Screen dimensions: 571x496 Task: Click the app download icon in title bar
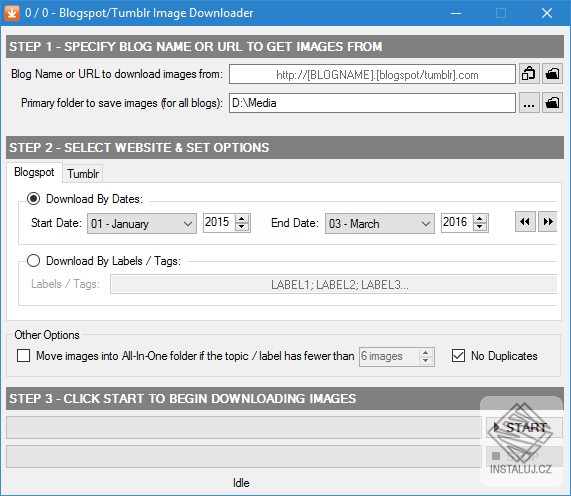point(12,13)
